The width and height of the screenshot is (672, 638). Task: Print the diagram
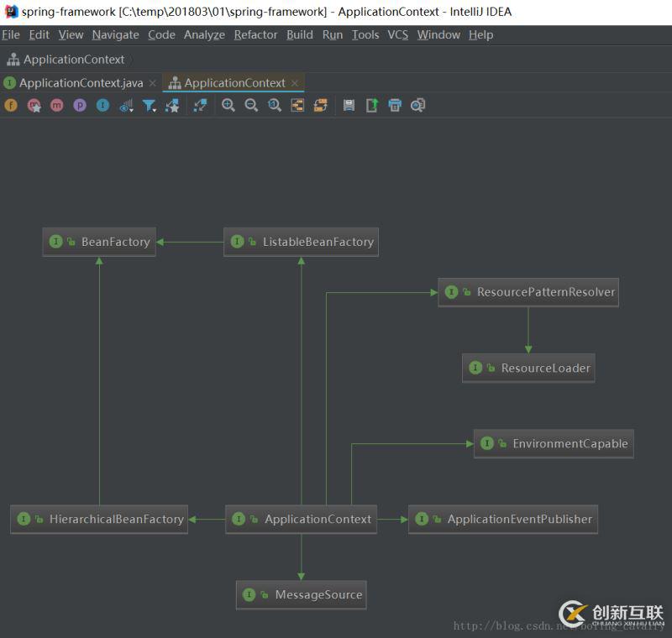(x=395, y=105)
